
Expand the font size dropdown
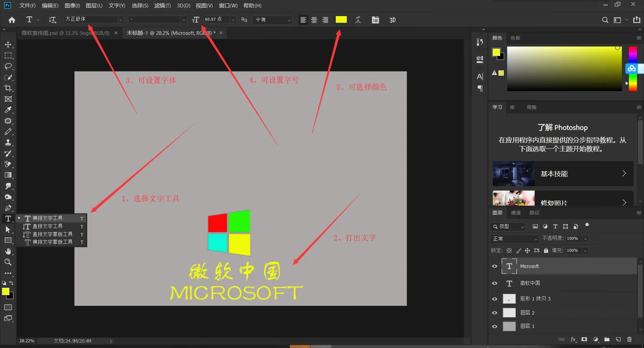coord(233,20)
